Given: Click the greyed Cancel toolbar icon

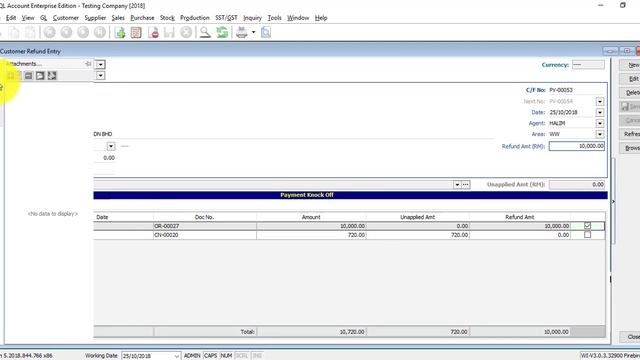Looking at the screenshot, I should click(186, 32).
